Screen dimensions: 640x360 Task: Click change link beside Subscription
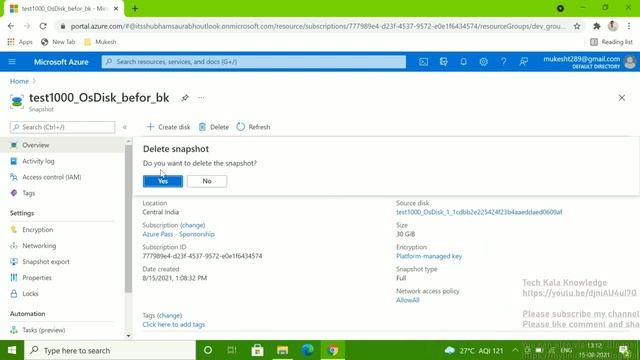click(x=193, y=225)
